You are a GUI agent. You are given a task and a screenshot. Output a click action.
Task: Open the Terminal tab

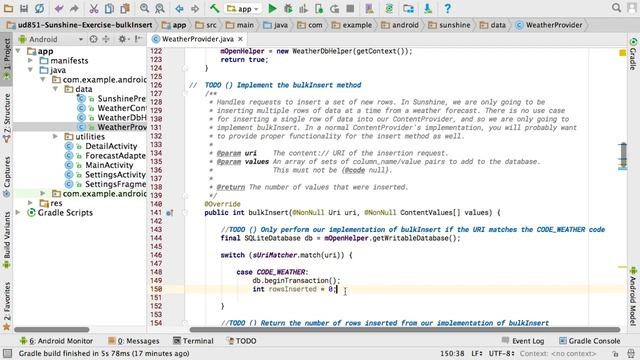tap(193, 341)
